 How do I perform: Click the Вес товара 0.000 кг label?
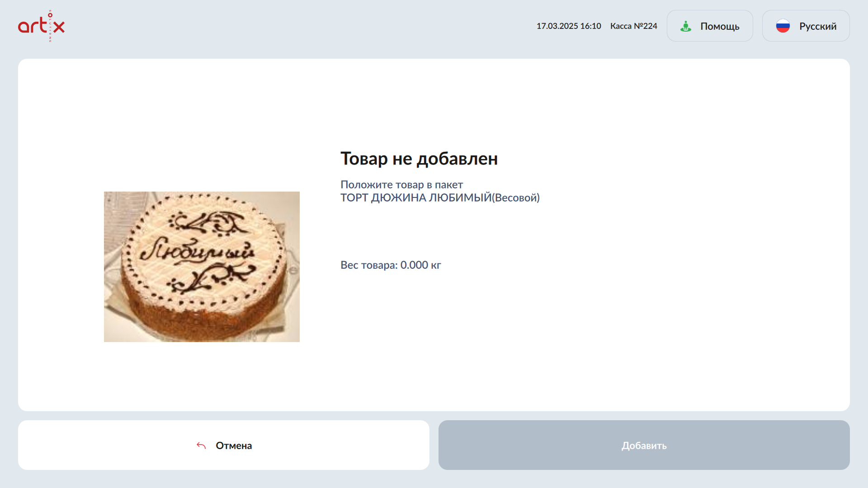tap(391, 265)
